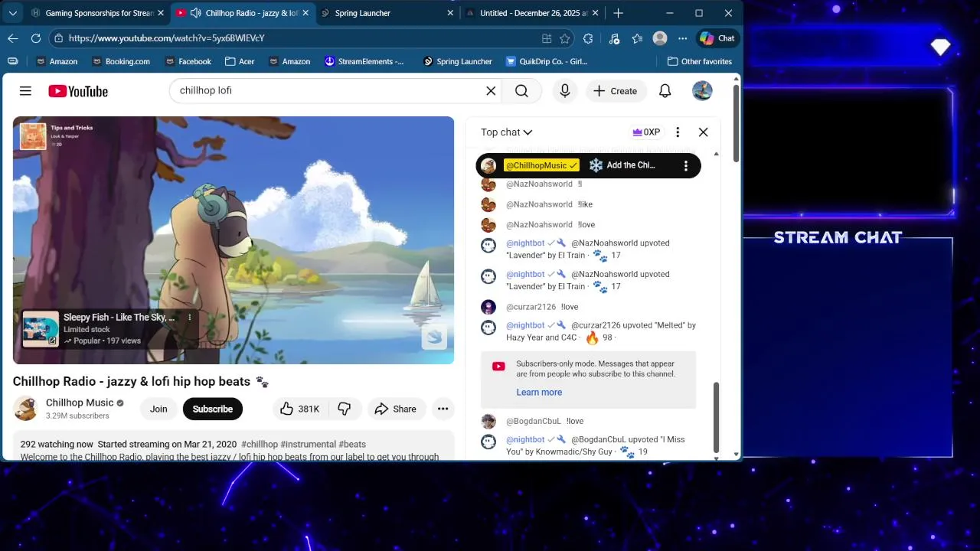This screenshot has height=551, width=980.
Task: Open the tab search chevron menu
Action: [13, 13]
